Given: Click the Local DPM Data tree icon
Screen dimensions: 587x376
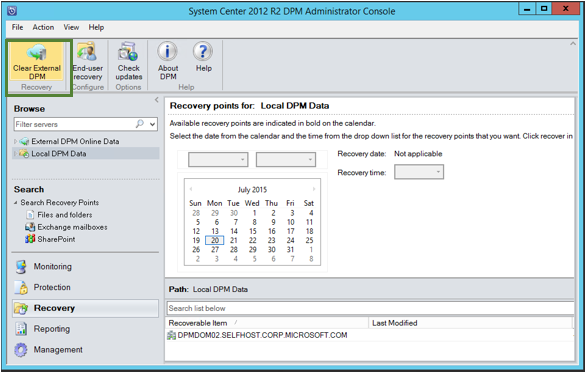Looking at the screenshot, I should [x=24, y=154].
